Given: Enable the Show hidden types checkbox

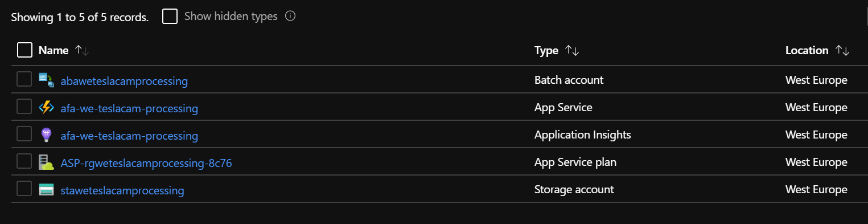Looking at the screenshot, I should coord(170,16).
